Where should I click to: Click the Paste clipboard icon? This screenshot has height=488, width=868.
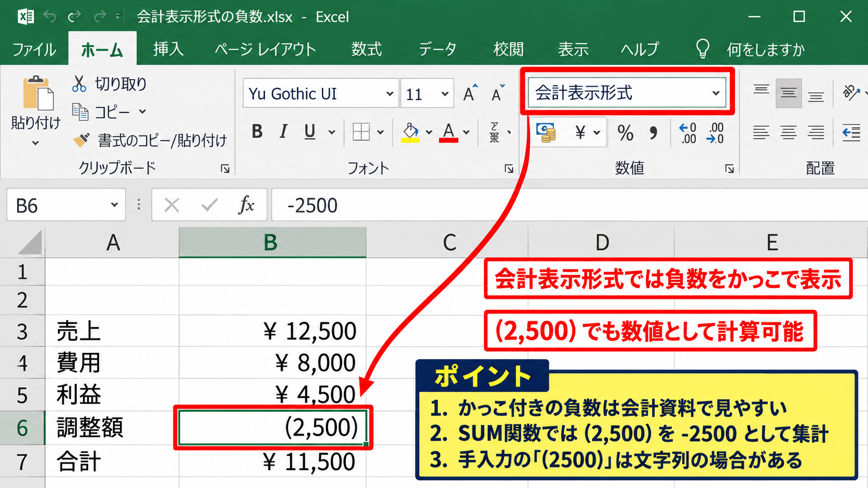pyautogui.click(x=38, y=93)
